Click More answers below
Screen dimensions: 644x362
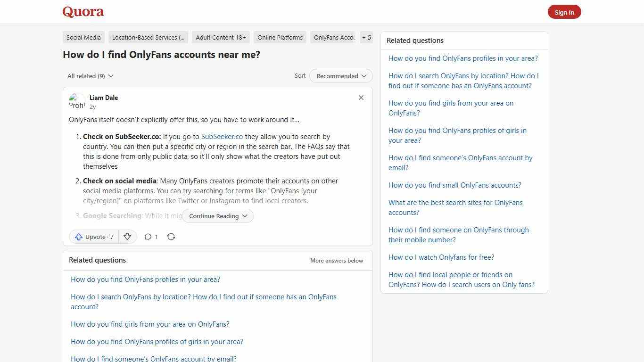336,260
